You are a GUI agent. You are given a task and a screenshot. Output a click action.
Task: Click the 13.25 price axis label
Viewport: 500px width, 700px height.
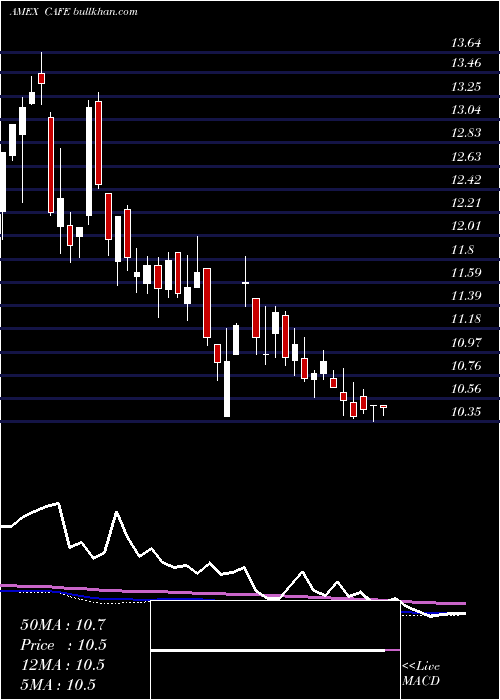point(466,86)
